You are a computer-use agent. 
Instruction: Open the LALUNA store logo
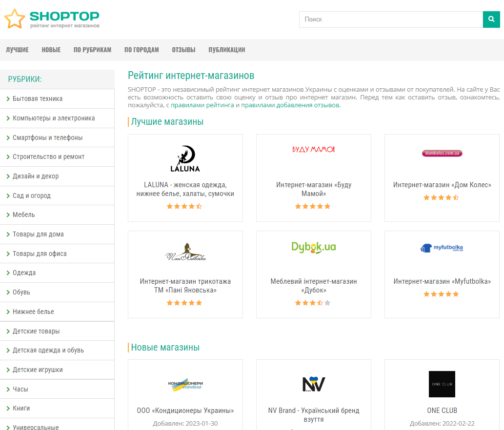click(x=185, y=158)
